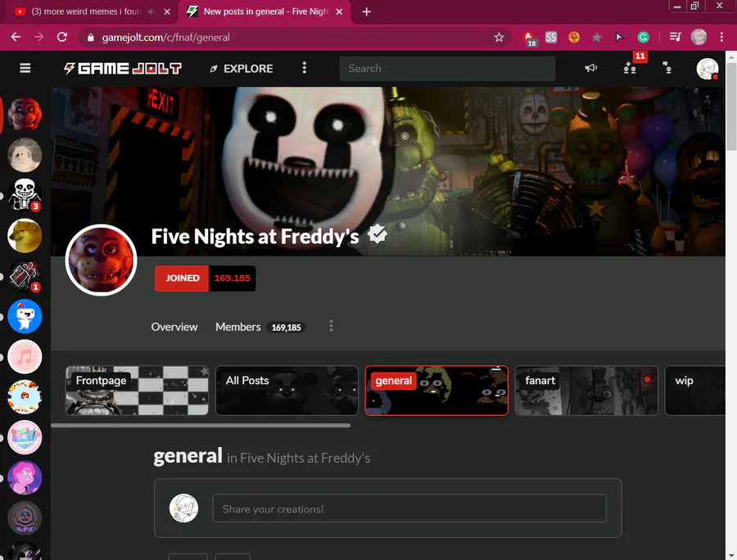Select the general channel card
Viewport: 737px width, 560px height.
point(436,391)
